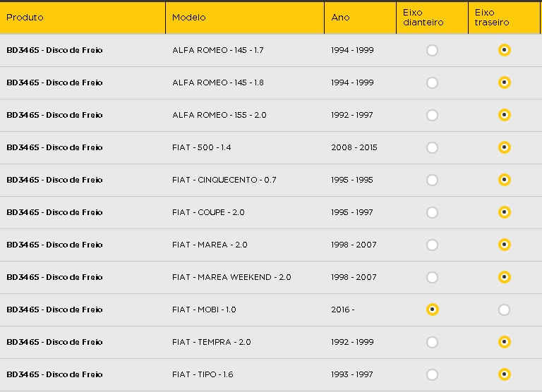Toggle Eixo dianteiro radio for Alfa Romeo 145 1.8
Viewport: 542px width, 392px height.
pos(432,83)
